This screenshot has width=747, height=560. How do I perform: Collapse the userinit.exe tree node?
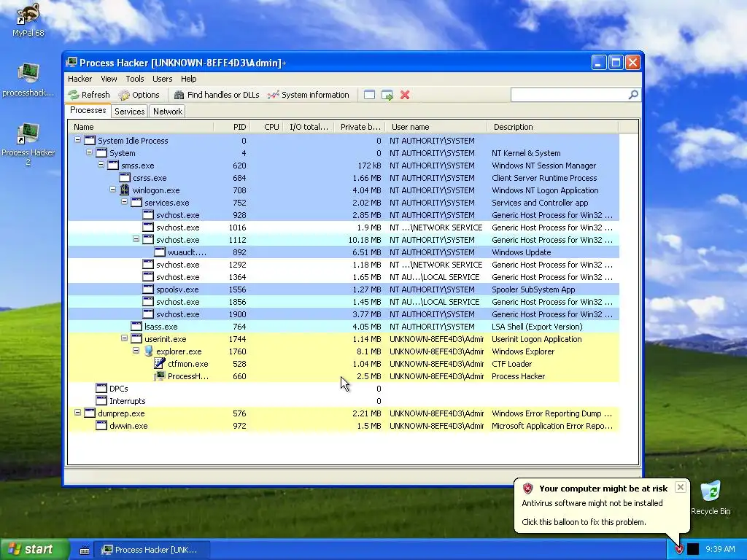124,338
